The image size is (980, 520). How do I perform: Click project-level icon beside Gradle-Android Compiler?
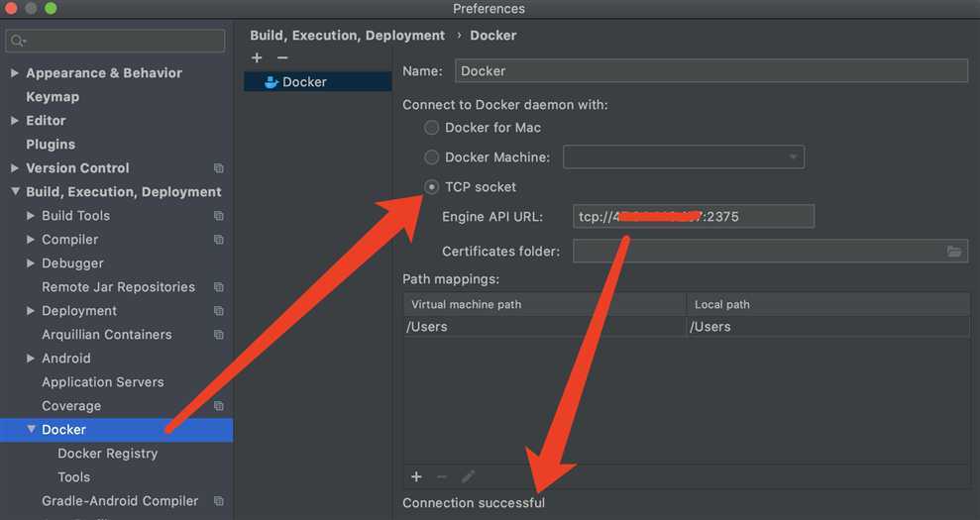pos(219,500)
